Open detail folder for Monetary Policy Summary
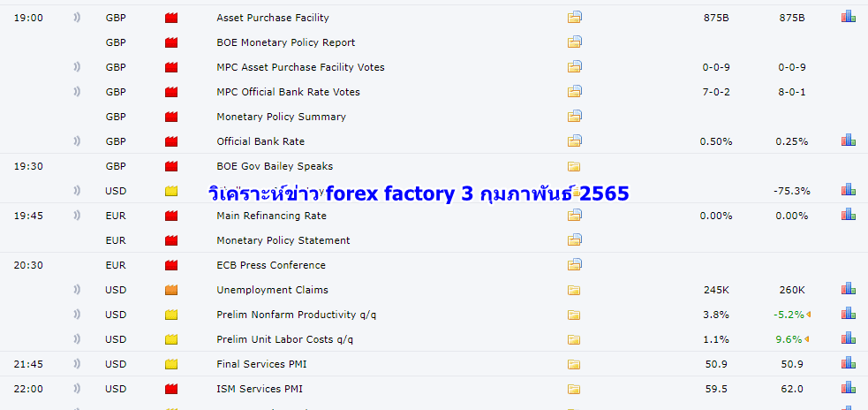This screenshot has width=868, height=410. click(x=575, y=116)
